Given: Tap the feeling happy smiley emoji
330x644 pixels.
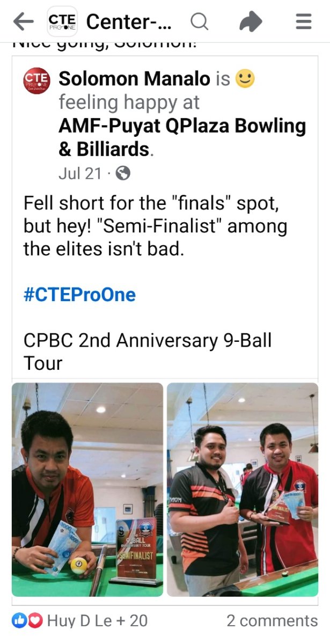Looking at the screenshot, I should (246, 79).
